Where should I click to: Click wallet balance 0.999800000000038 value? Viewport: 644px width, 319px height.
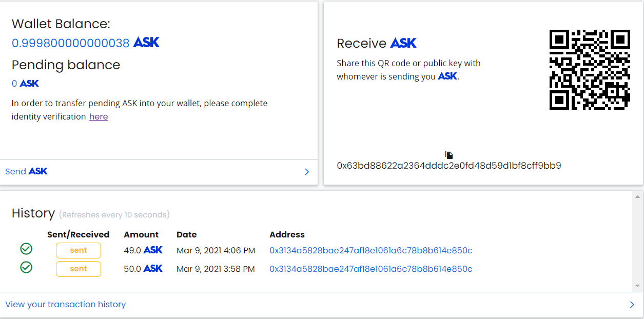[x=71, y=43]
